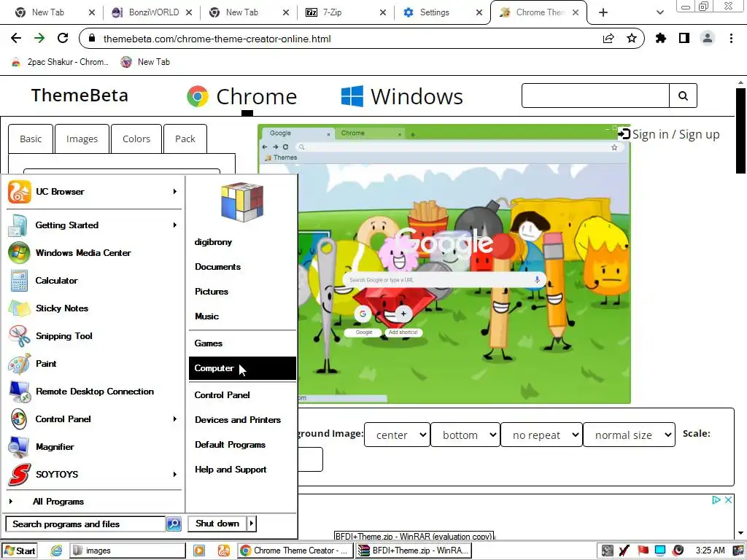Click the Start button
Image resolution: width=747 pixels, height=560 pixels.
(x=20, y=551)
